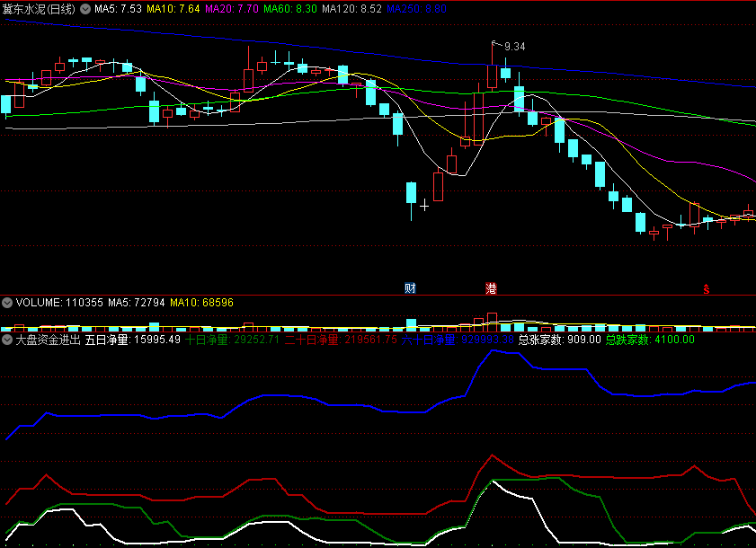The image size is (756, 548).
Task: Click the MA20: 7.70 label
Action: point(232,9)
